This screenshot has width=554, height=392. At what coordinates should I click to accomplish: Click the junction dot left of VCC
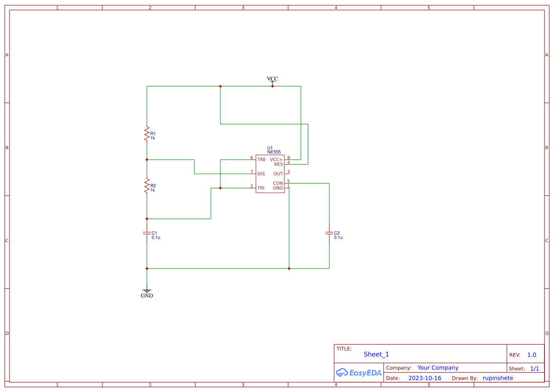[x=220, y=86]
